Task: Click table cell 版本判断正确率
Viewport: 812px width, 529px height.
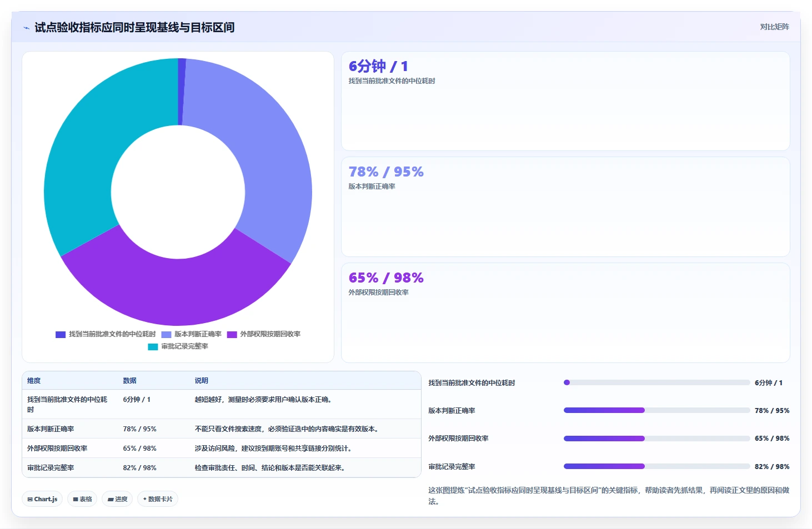Action: pos(51,429)
